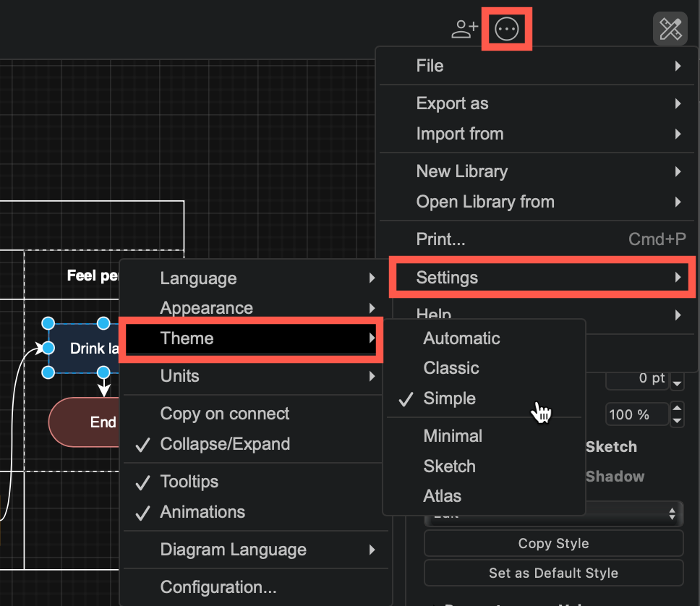Screen dimensions: 700x606
Task: Open the Edit style dropdown
Action: pos(553,513)
